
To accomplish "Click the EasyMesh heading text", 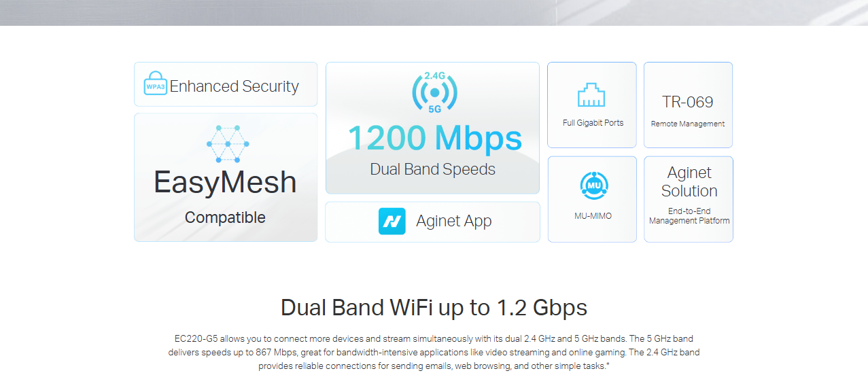I will point(225,182).
